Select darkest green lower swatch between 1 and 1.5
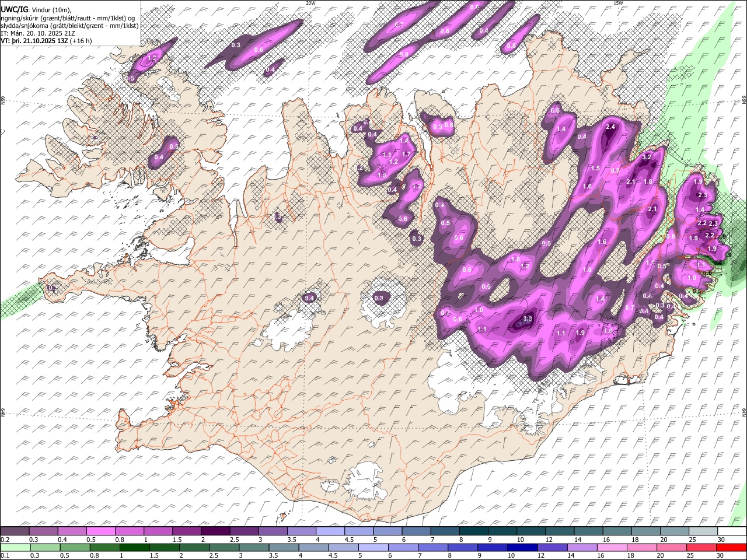The image size is (747, 560). 135,547
